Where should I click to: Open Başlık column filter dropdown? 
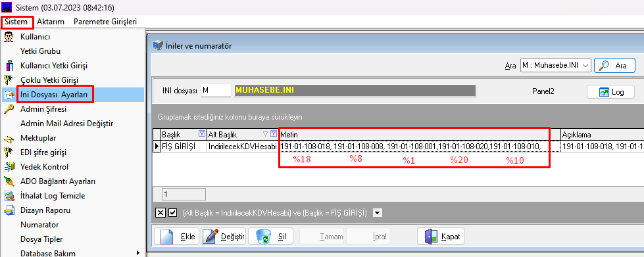[x=201, y=133]
